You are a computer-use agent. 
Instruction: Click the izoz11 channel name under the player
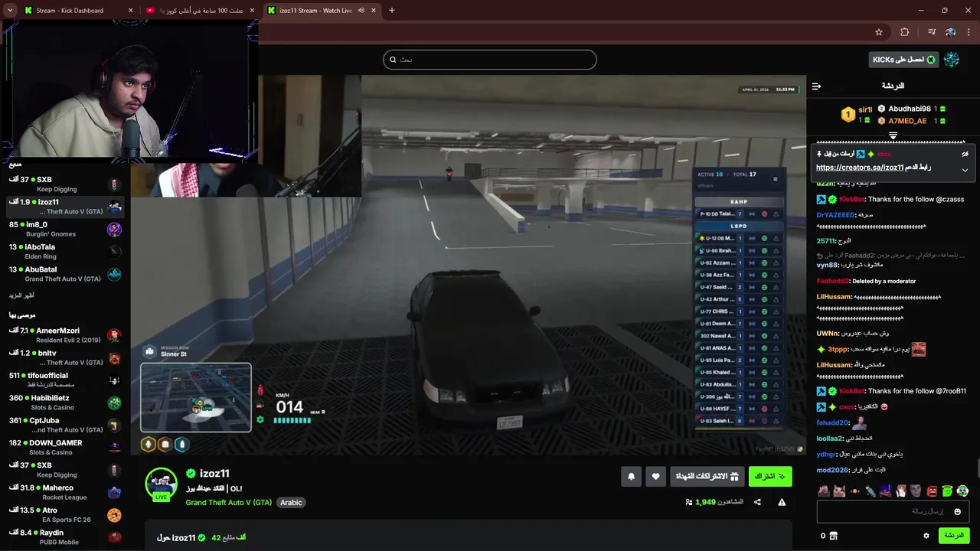tap(214, 474)
